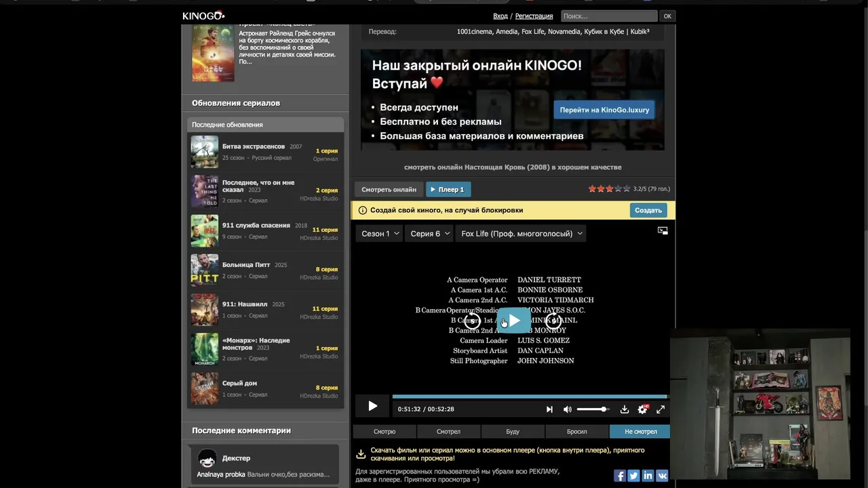
Task: Mark series as Смотрю
Action: 384,432
